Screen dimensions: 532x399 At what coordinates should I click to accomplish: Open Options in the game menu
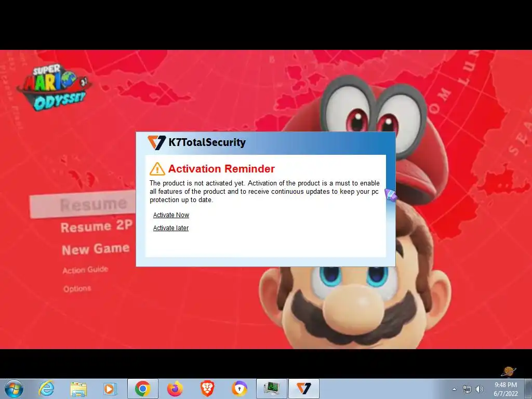[x=77, y=289]
